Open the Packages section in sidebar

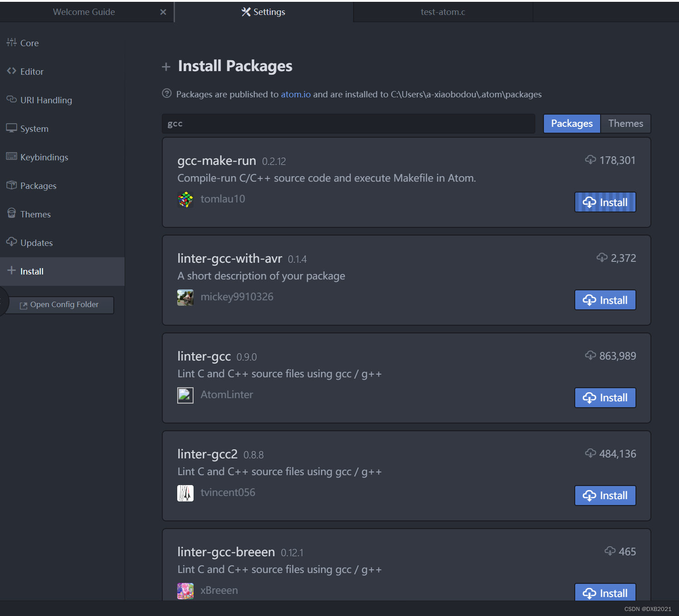click(62, 186)
